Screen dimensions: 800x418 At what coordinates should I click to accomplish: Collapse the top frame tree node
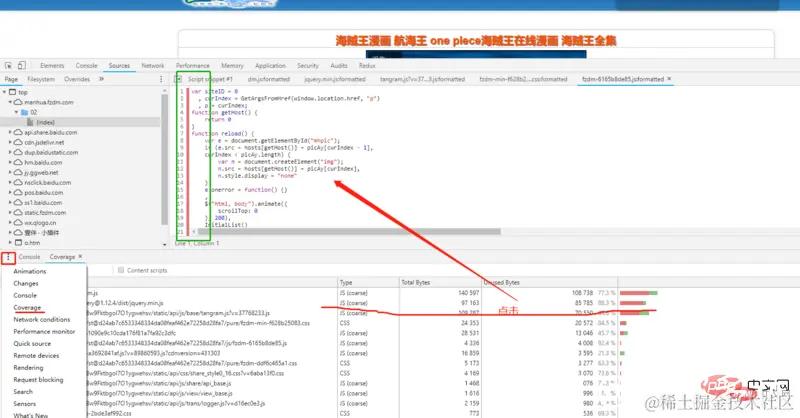5,92
